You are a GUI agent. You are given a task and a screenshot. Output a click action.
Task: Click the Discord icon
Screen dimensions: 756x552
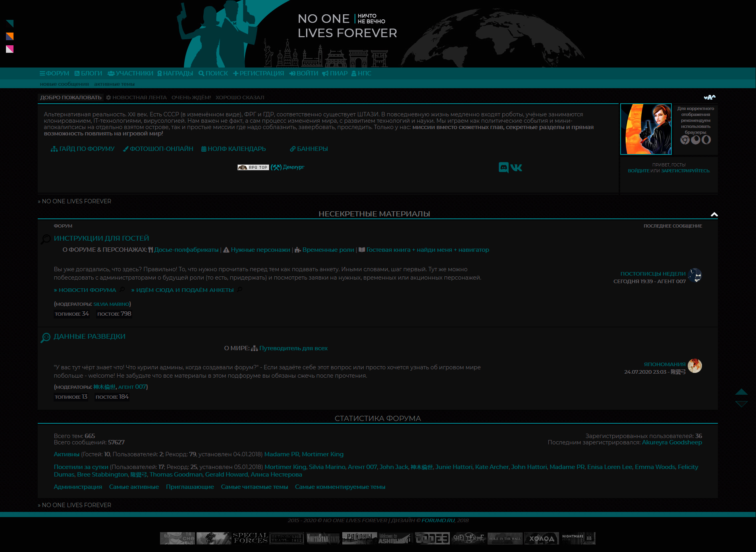click(x=503, y=168)
